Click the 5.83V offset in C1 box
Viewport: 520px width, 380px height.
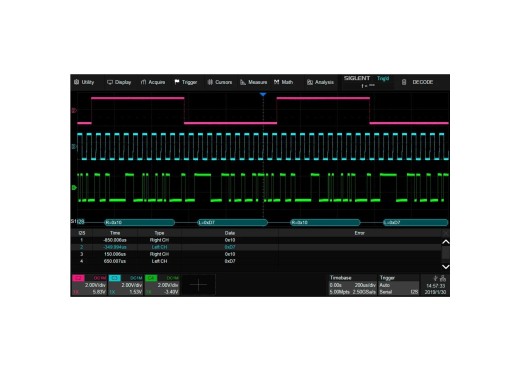pos(99,292)
